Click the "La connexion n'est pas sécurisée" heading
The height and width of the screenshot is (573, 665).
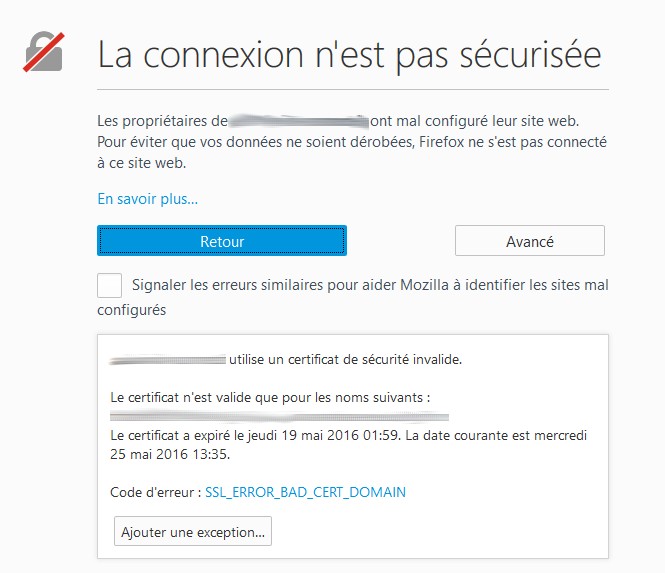[348, 54]
